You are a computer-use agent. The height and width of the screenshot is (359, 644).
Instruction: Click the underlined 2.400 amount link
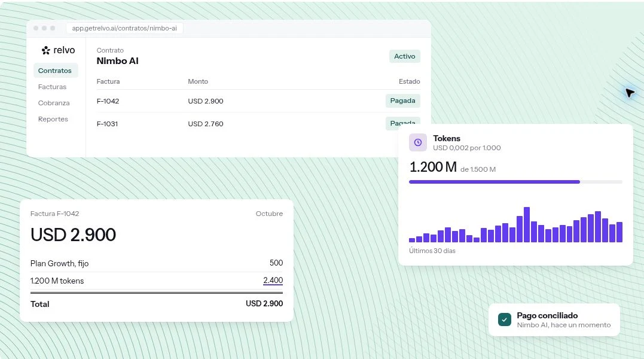273,280
